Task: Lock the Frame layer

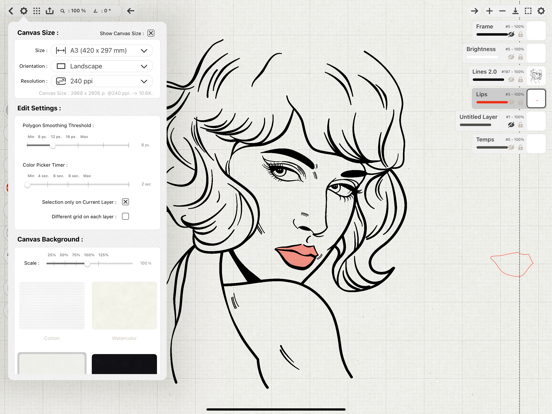Action: click(521, 34)
